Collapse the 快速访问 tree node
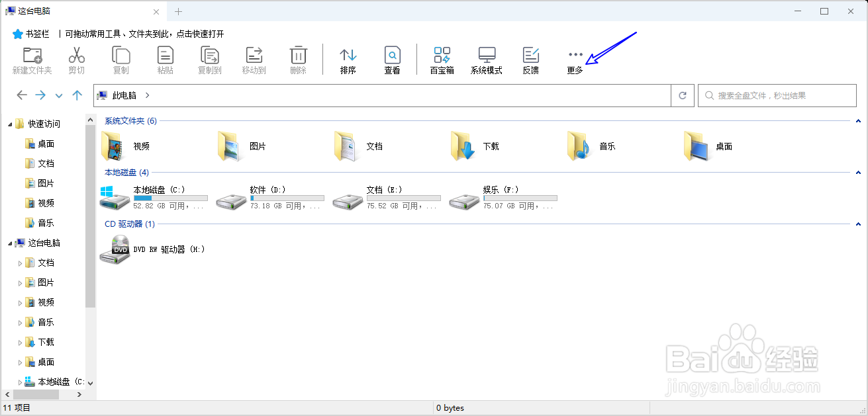Screen dimensions: 868x416 point(9,124)
